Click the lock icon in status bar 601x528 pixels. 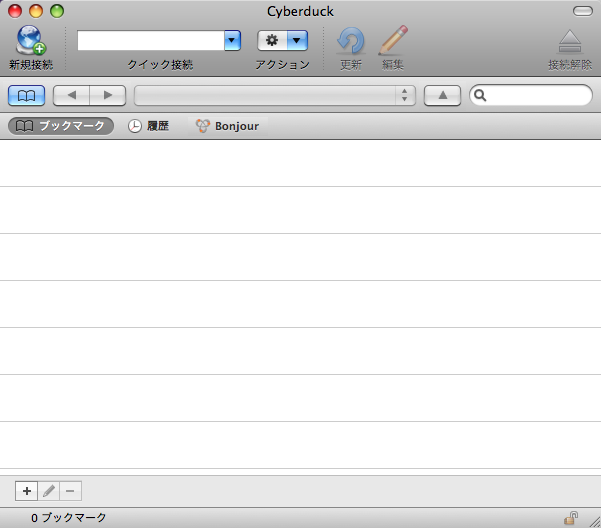pos(571,518)
